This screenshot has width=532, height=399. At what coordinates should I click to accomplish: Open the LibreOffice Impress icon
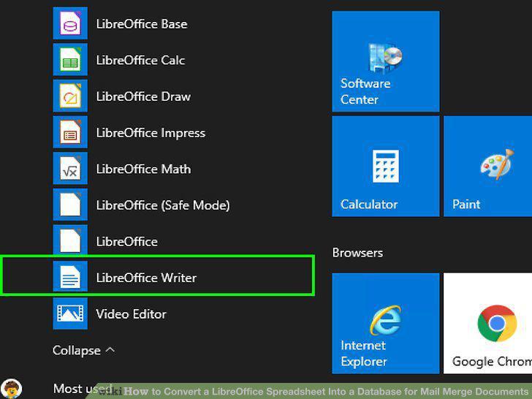(70, 132)
